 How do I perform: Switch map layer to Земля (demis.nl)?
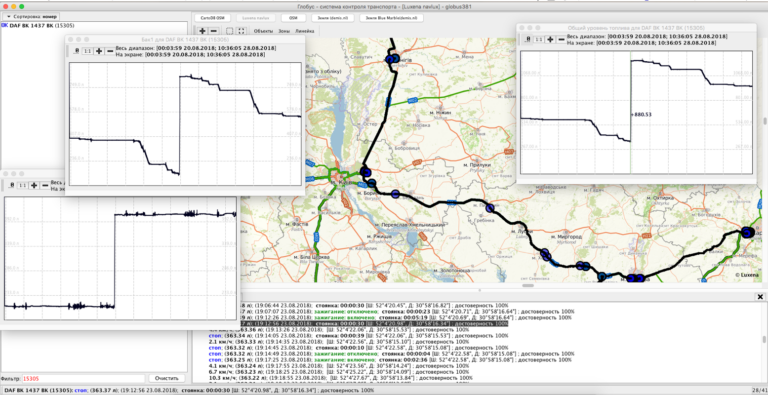point(333,18)
